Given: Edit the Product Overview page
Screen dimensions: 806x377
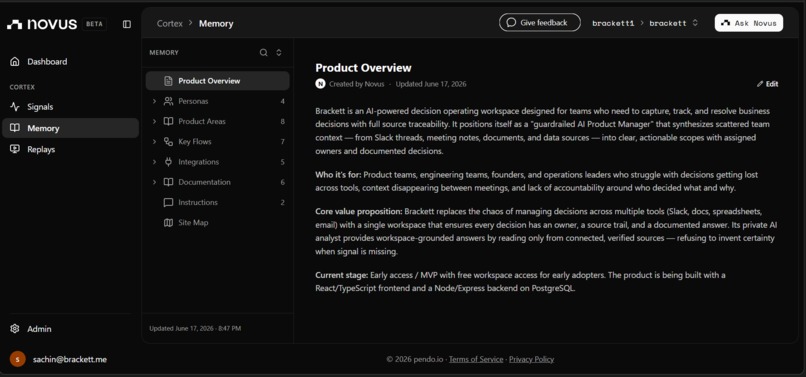Looking at the screenshot, I should pyautogui.click(x=767, y=84).
